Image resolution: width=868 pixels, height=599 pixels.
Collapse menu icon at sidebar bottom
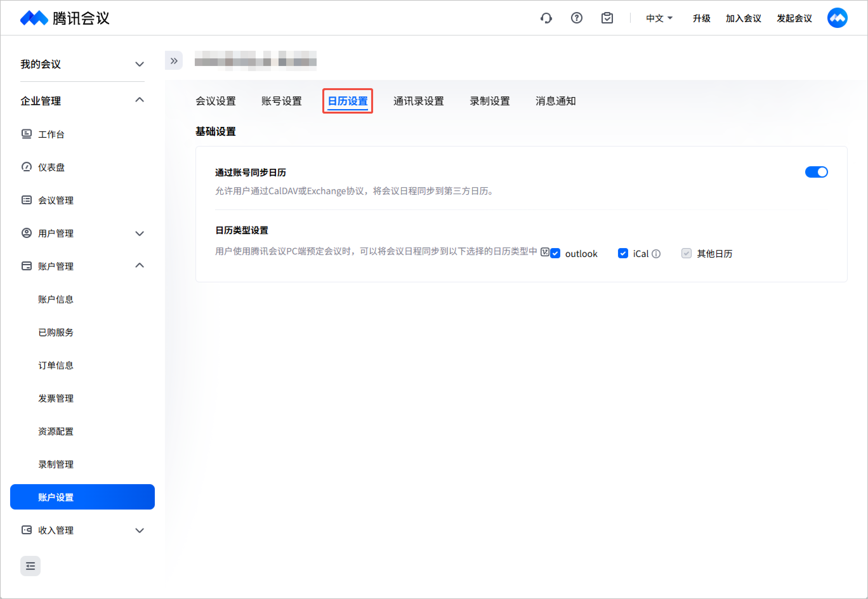tap(30, 566)
